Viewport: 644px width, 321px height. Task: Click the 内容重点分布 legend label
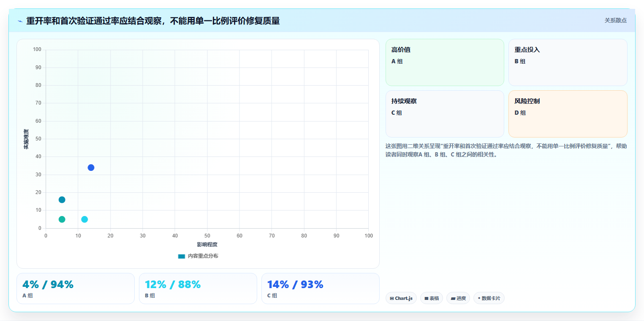[x=203, y=256]
